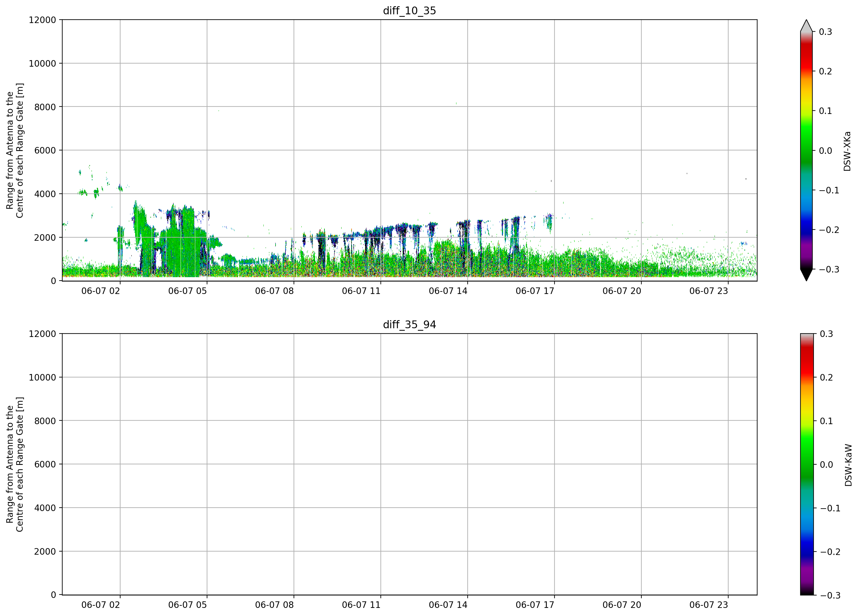
Task: Click 8000 tick on diff_35_94 y-axis
Action: pyautogui.click(x=45, y=420)
